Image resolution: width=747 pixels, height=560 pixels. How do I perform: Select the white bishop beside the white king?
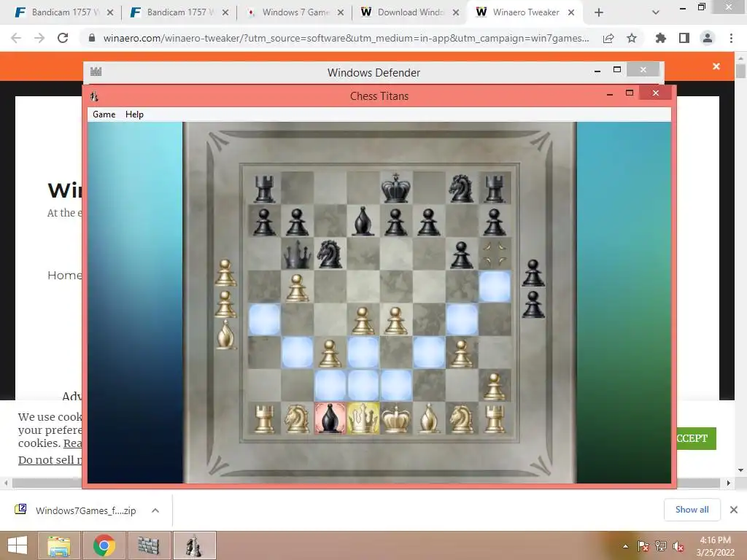429,419
